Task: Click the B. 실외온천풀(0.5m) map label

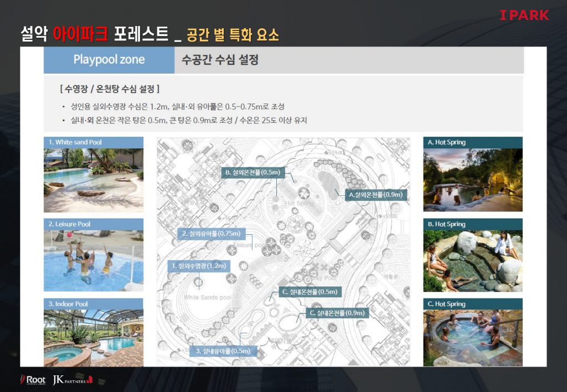Action: (253, 173)
